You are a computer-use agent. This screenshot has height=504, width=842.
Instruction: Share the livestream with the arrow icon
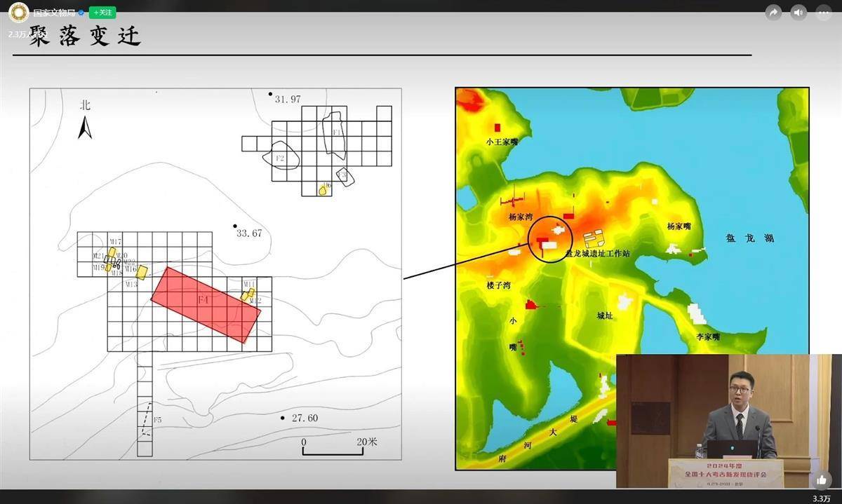(774, 13)
